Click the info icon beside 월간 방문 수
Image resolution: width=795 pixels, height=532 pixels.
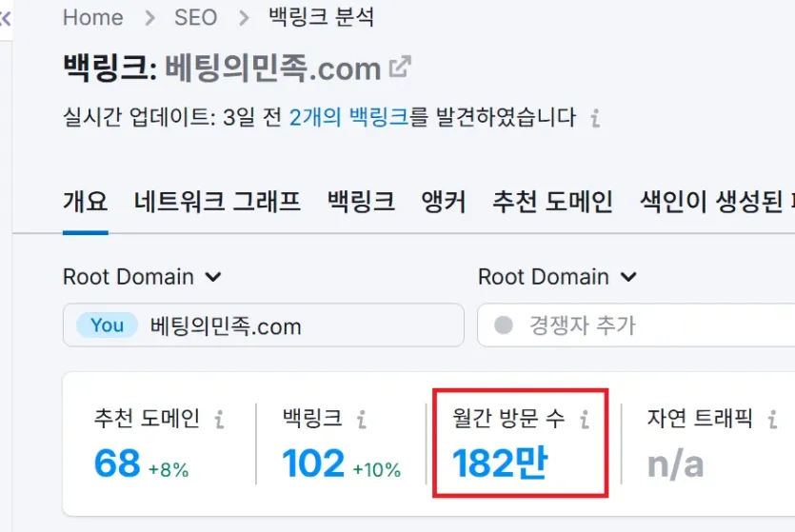585,420
